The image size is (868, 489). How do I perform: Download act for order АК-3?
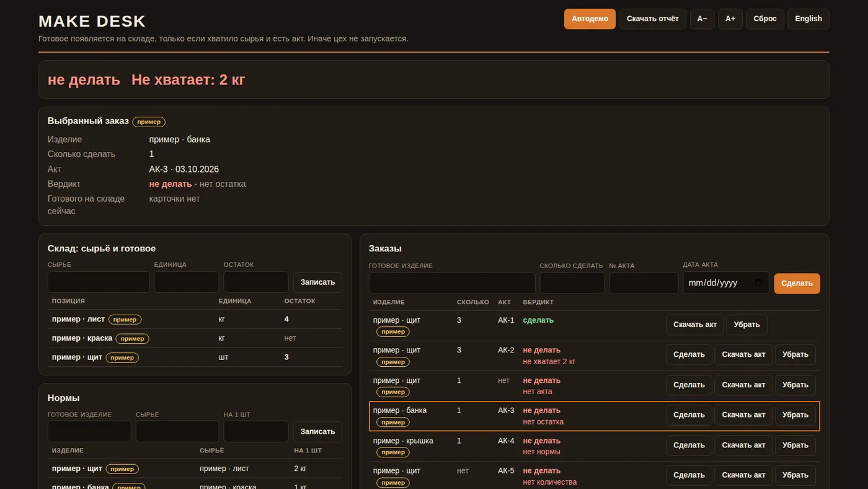pyautogui.click(x=743, y=415)
